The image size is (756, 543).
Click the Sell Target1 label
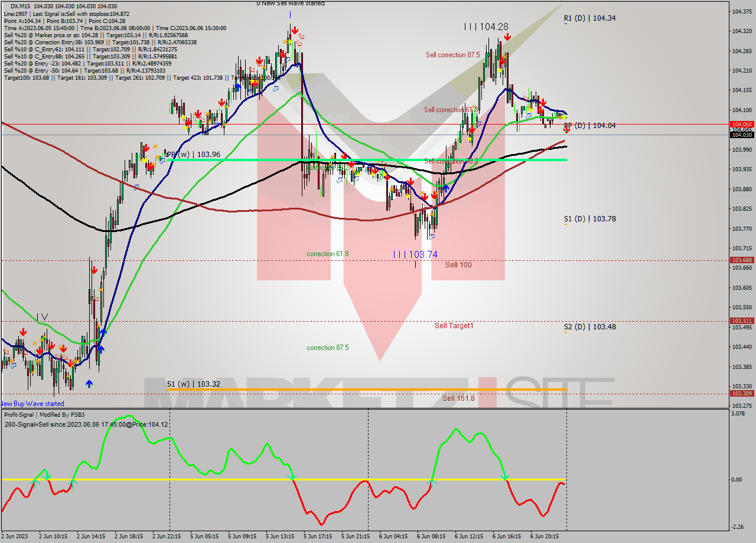tap(454, 326)
